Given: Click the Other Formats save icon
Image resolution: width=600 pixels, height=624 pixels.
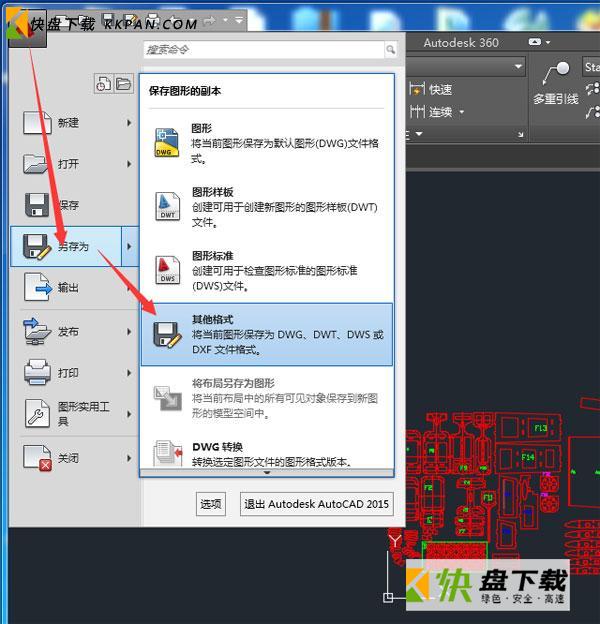Looking at the screenshot, I should click(167, 335).
